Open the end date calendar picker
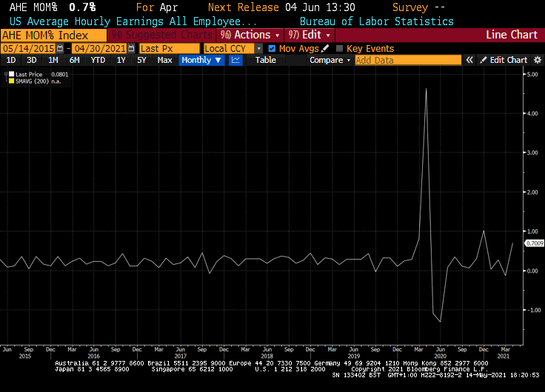 pyautogui.click(x=130, y=48)
